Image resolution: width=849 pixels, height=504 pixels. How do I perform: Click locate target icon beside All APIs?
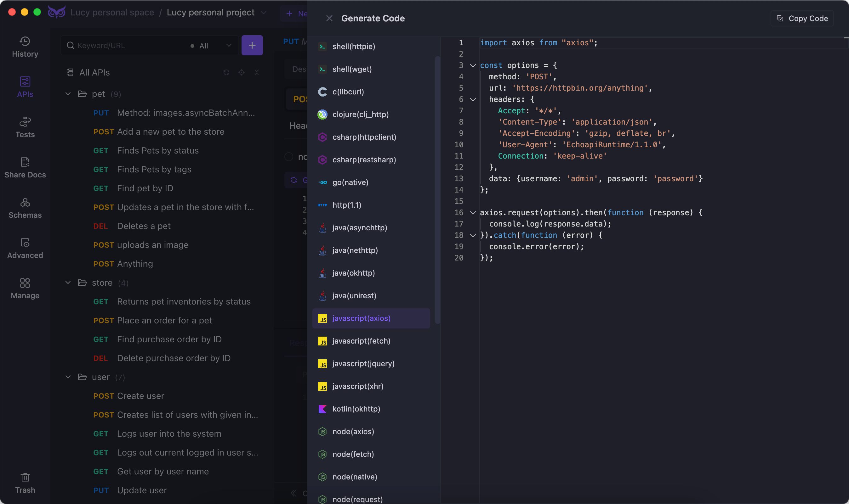tap(241, 72)
